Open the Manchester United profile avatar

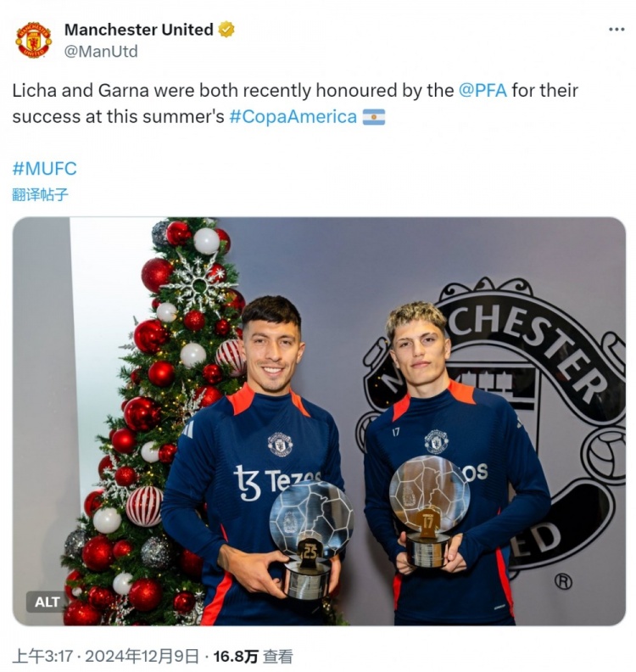(33, 40)
